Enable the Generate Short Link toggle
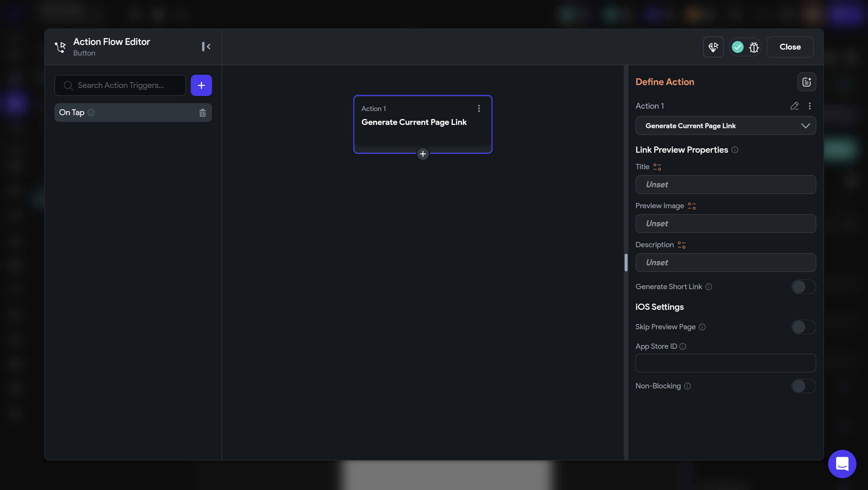Image resolution: width=868 pixels, height=490 pixels. point(803,287)
